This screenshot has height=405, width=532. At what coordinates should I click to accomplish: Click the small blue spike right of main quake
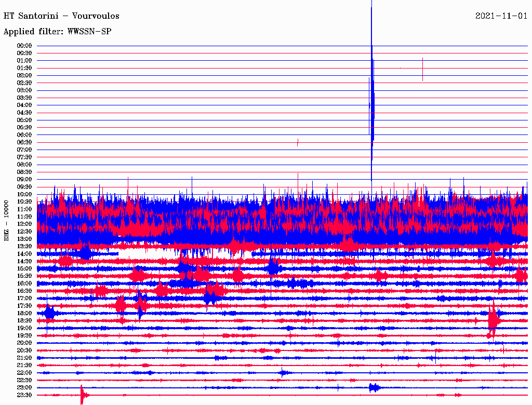[422, 69]
